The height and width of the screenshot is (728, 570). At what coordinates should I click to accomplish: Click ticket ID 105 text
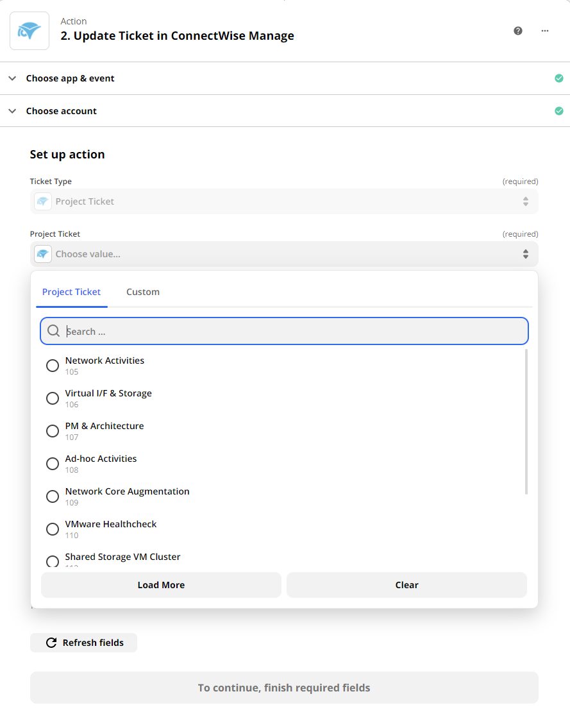(71, 372)
